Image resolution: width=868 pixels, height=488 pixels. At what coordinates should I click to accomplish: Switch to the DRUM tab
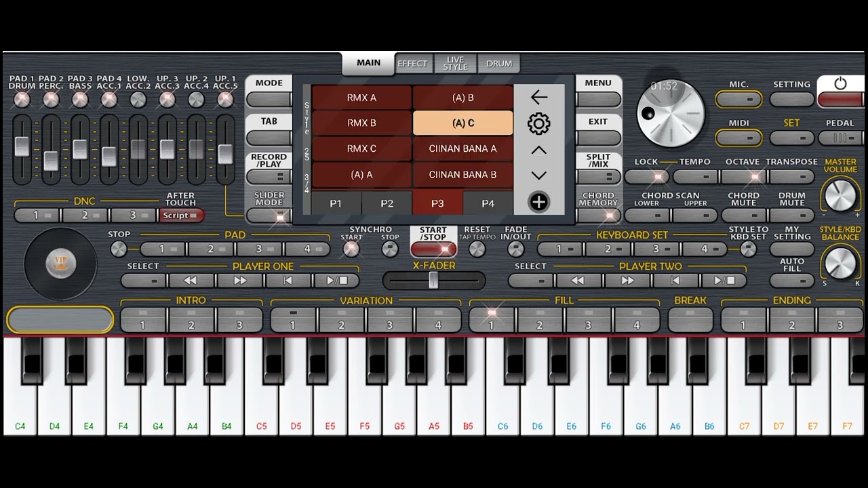click(x=499, y=64)
